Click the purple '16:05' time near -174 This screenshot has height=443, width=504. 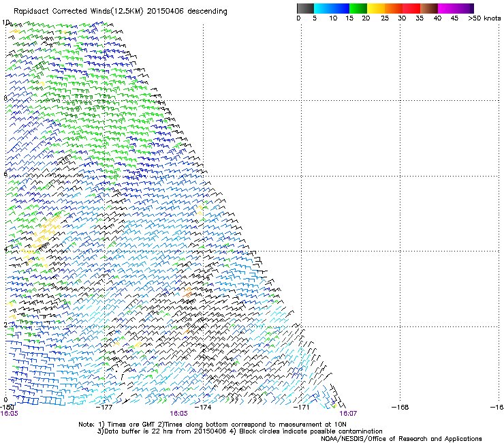click(x=178, y=414)
